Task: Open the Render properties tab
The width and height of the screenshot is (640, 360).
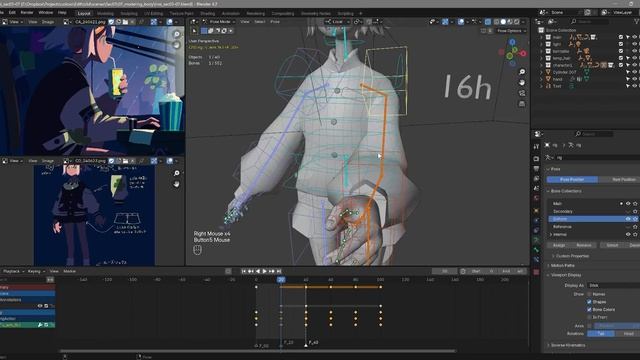Action: coord(536,159)
